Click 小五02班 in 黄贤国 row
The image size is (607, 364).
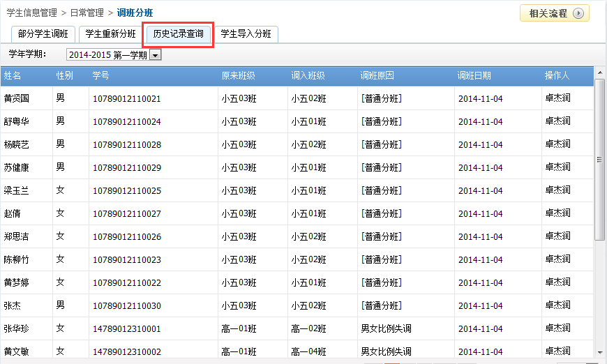point(308,98)
